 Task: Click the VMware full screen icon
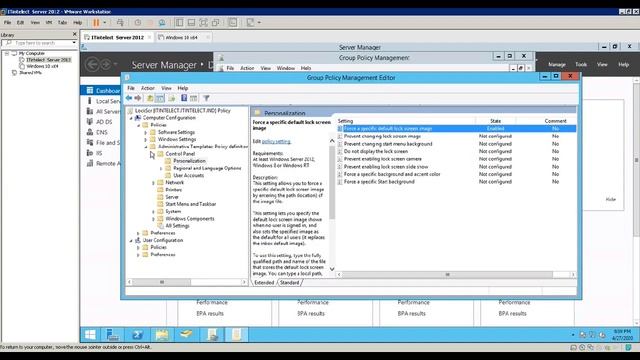204,22
